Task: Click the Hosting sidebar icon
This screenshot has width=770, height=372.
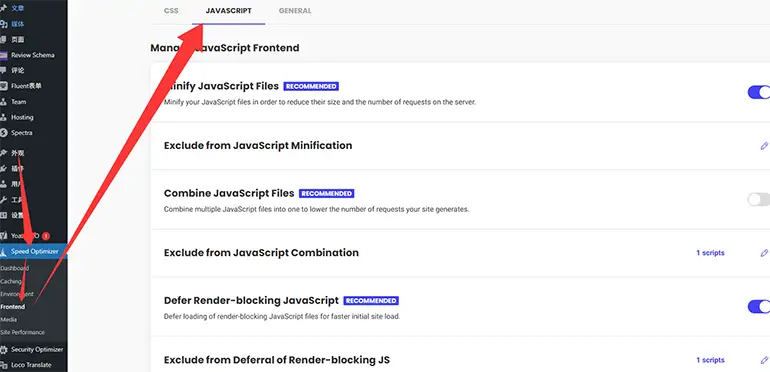Action: coord(4,117)
